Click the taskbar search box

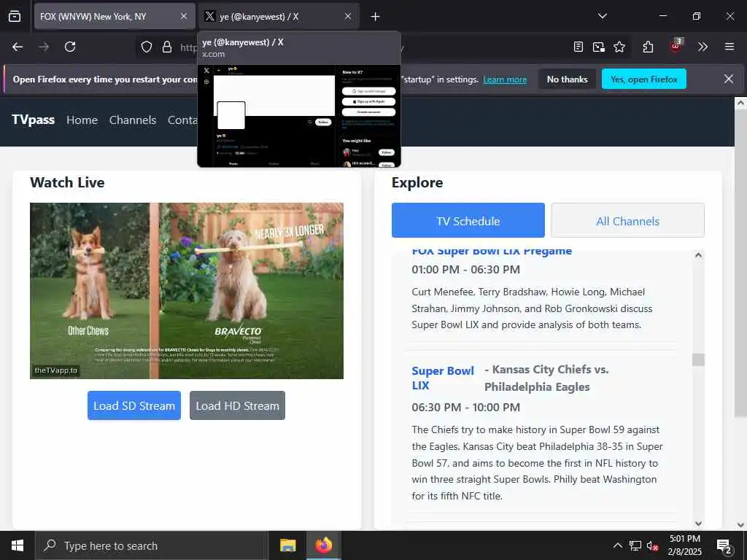coord(150,545)
